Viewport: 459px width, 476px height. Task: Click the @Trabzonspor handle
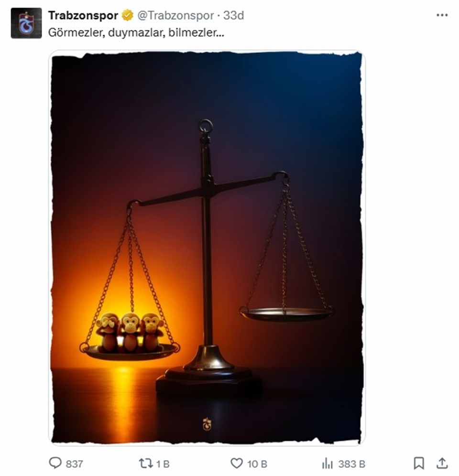(x=175, y=15)
